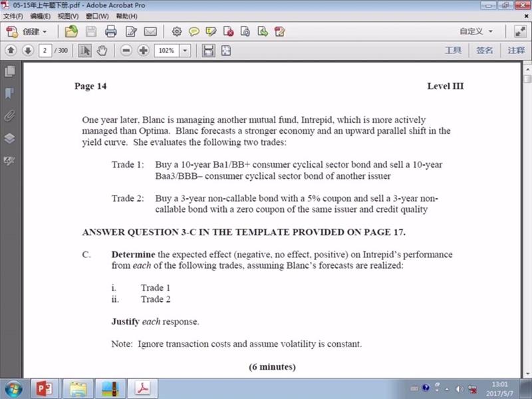Image resolution: width=532 pixels, height=399 pixels.
Task: Open the Create PDF menu button
Action: click(x=27, y=31)
